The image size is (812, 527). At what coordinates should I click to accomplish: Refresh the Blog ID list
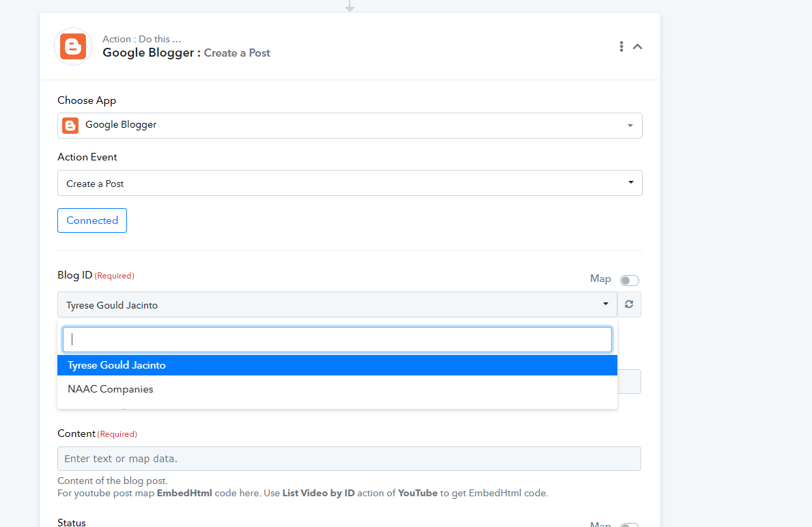click(629, 304)
